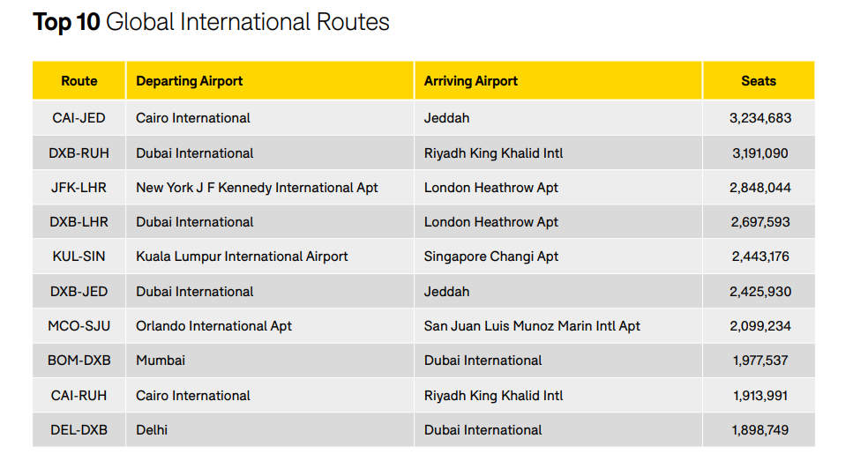This screenshot has width=868, height=461.
Task: Click the Seats column header
Action: pos(759,81)
